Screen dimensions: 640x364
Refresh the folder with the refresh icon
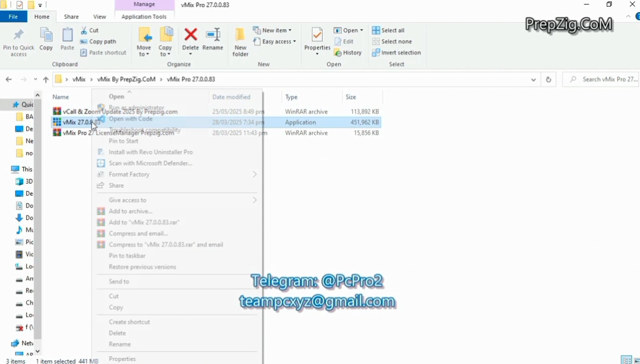coord(548,79)
